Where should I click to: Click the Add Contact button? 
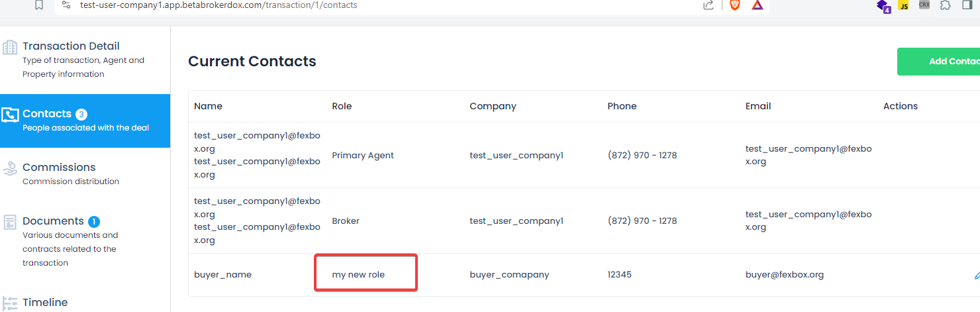tap(939, 62)
